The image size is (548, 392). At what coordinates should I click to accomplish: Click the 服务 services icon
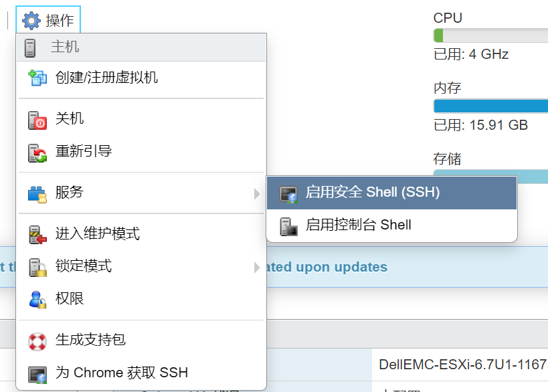[37, 193]
